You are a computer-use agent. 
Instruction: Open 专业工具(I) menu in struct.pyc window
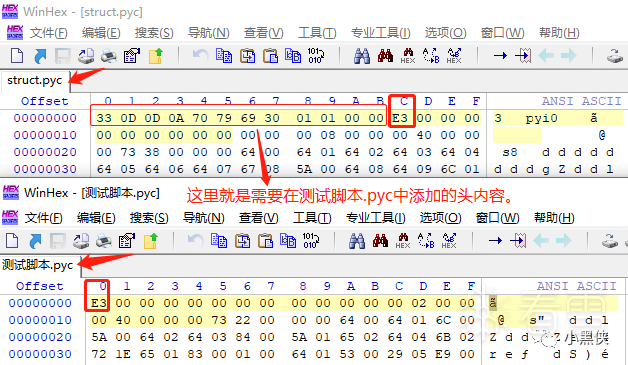[x=380, y=33]
